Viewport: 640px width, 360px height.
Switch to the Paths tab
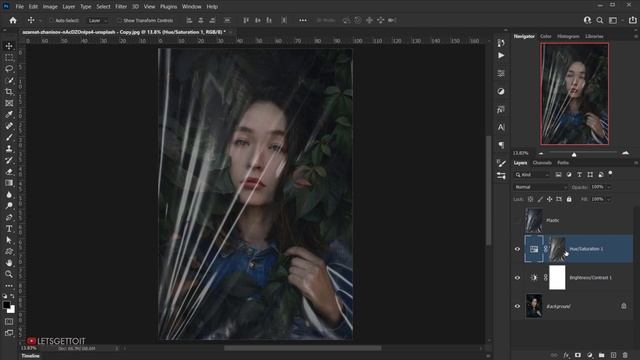click(563, 163)
